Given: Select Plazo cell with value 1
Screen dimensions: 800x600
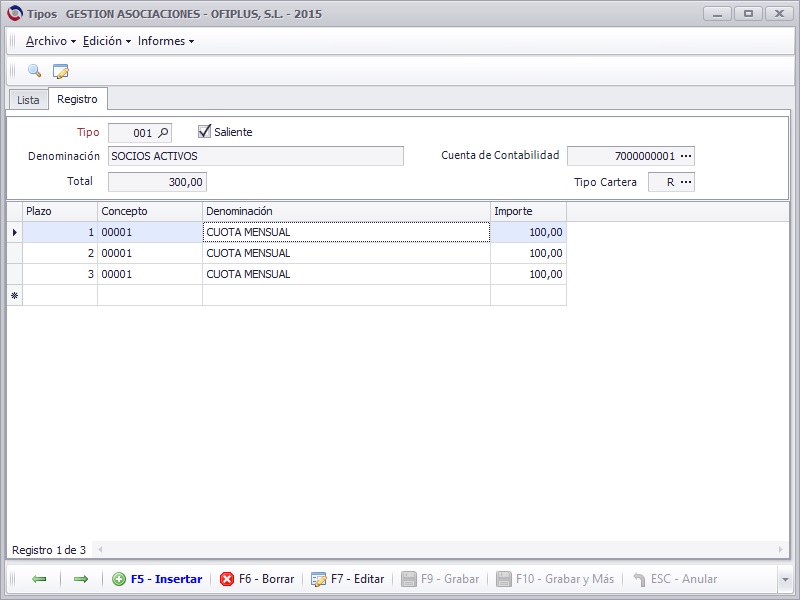Looking at the screenshot, I should 60,232.
